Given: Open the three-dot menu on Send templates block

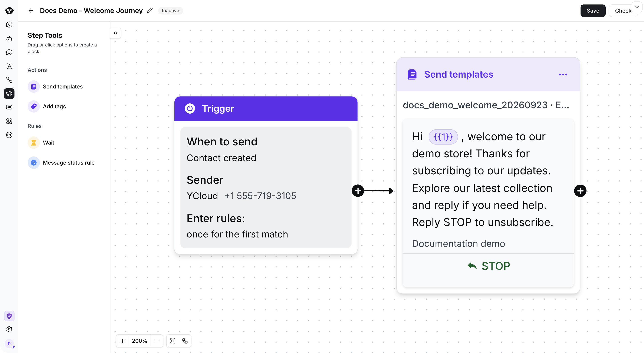Looking at the screenshot, I should point(563,75).
